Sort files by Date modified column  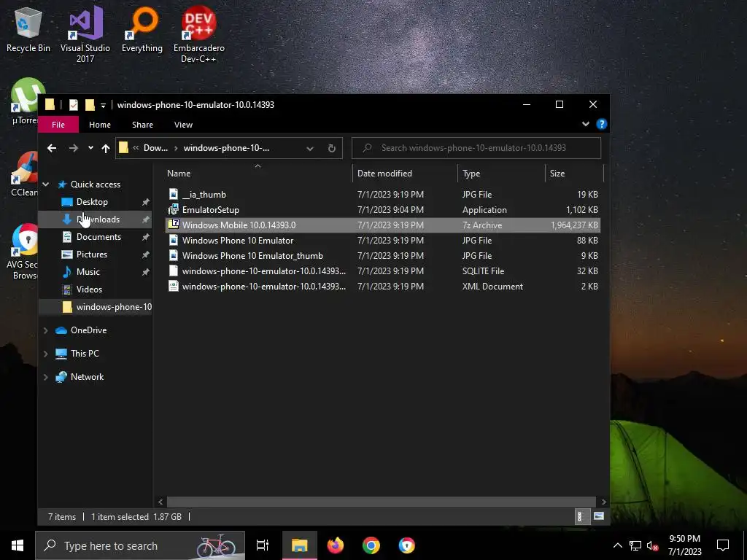click(384, 174)
